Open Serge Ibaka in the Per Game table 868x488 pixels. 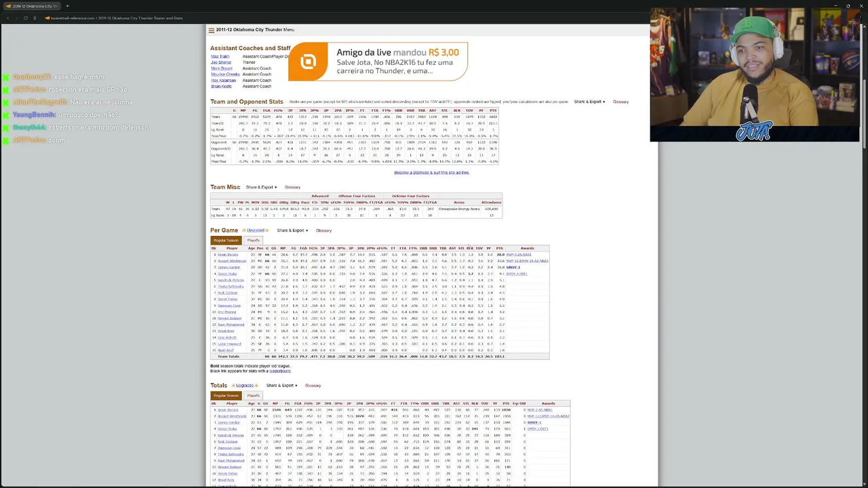point(227,274)
